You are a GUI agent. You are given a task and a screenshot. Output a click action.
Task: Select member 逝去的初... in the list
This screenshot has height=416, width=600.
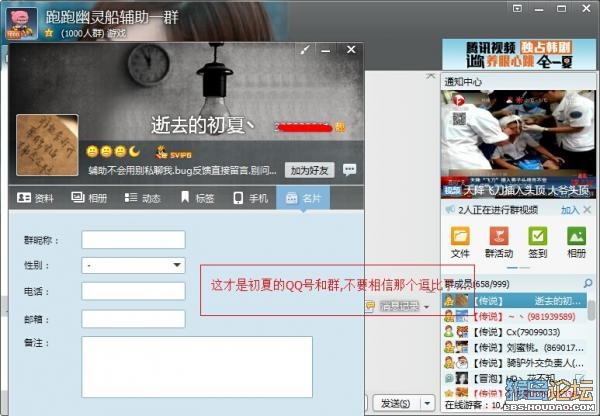[514, 300]
